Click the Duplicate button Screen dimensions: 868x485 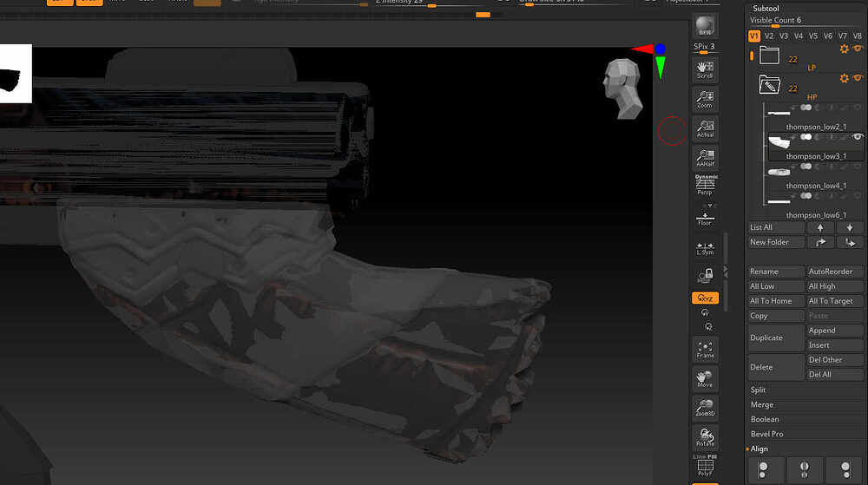coord(776,338)
